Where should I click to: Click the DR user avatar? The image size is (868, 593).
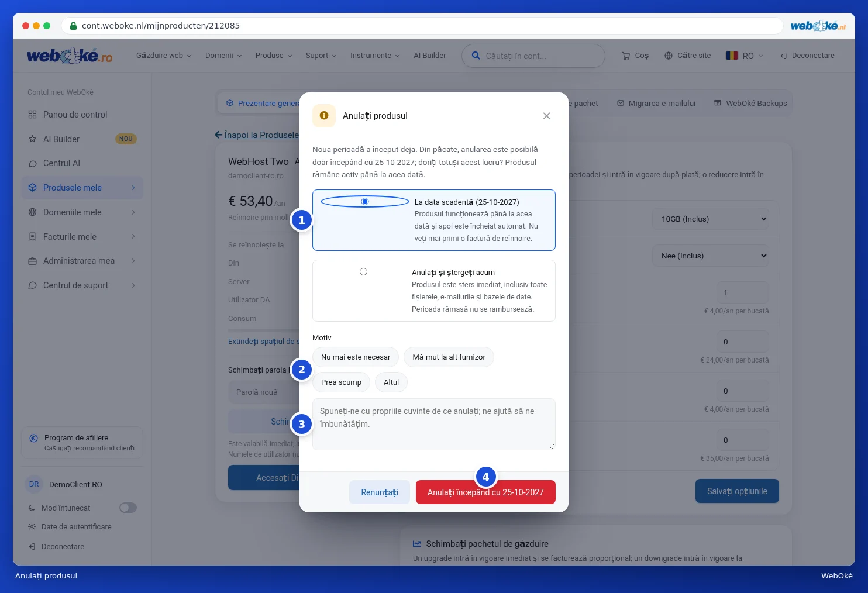coord(34,484)
